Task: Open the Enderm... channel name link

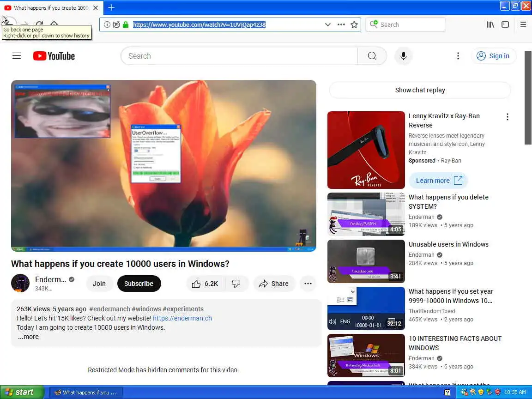Action: click(x=50, y=279)
